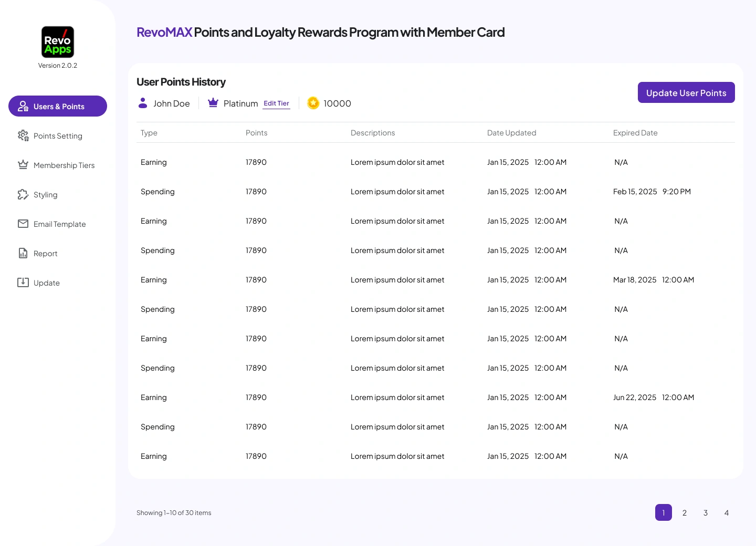Go to pagination page 4

[727, 512]
